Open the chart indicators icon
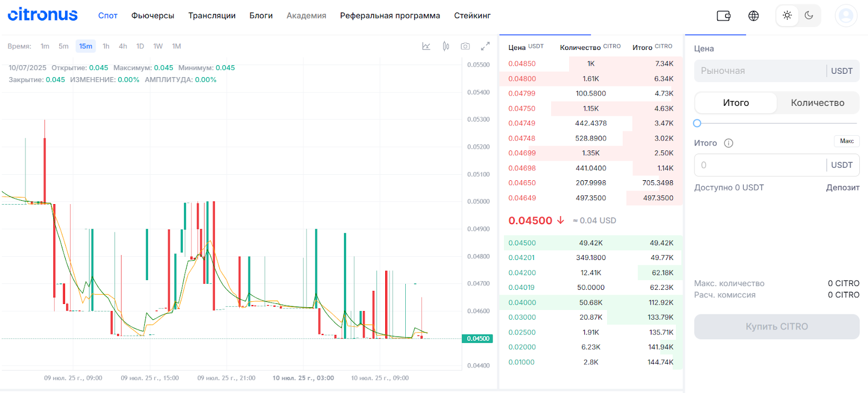The image size is (868, 393). (x=426, y=46)
